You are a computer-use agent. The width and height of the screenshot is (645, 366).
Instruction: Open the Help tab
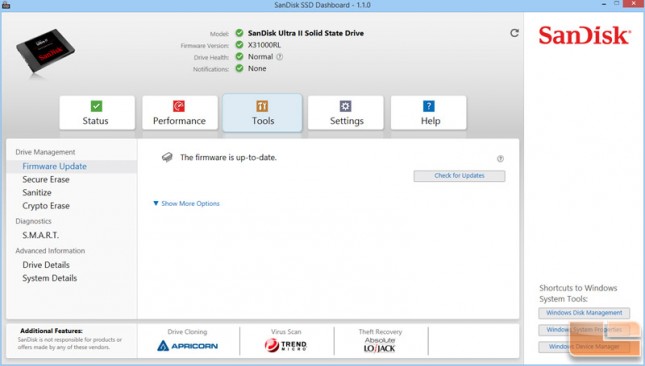coord(429,113)
